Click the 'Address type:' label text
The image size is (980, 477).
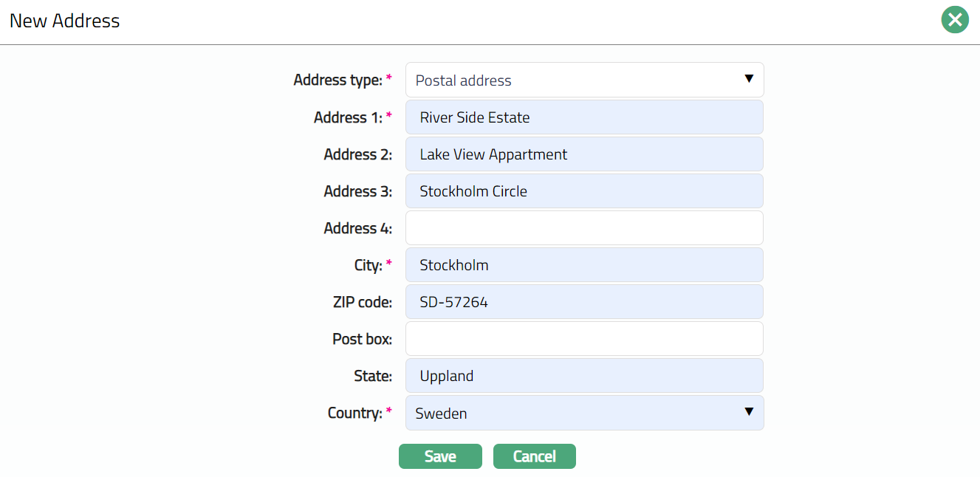[337, 80]
